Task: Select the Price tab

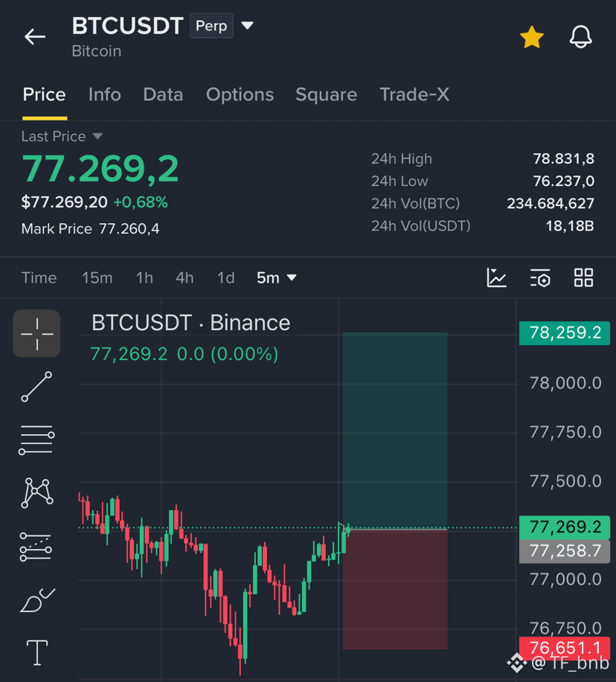Action: point(45,94)
